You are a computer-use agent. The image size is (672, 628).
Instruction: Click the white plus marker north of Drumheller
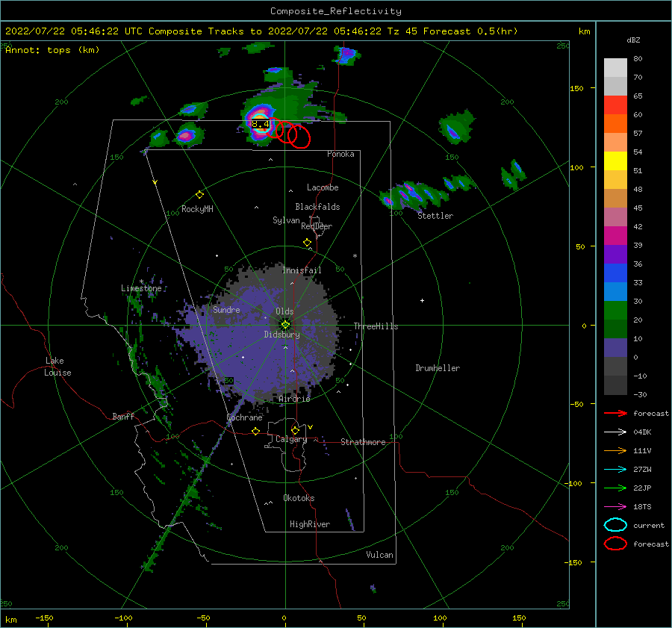422,300
